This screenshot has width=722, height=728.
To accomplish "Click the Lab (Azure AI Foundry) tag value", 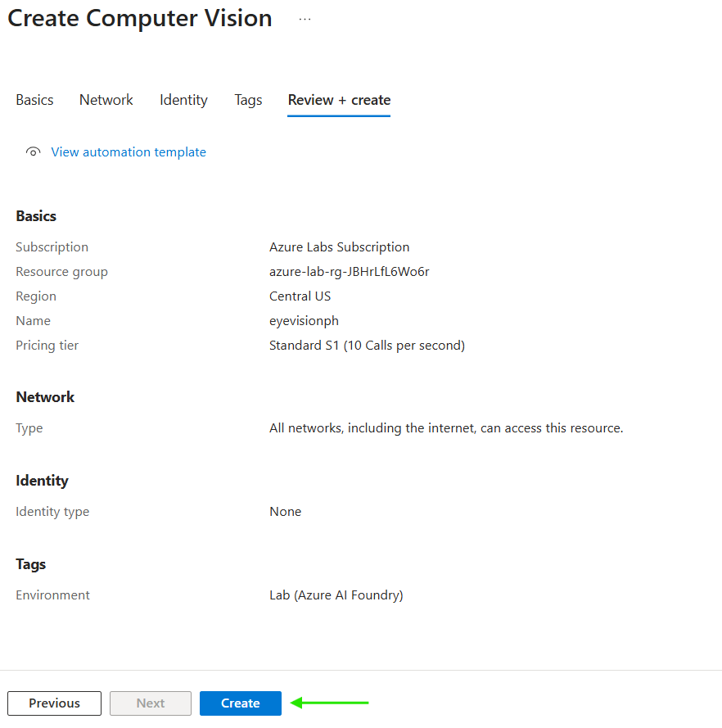I will point(336,595).
